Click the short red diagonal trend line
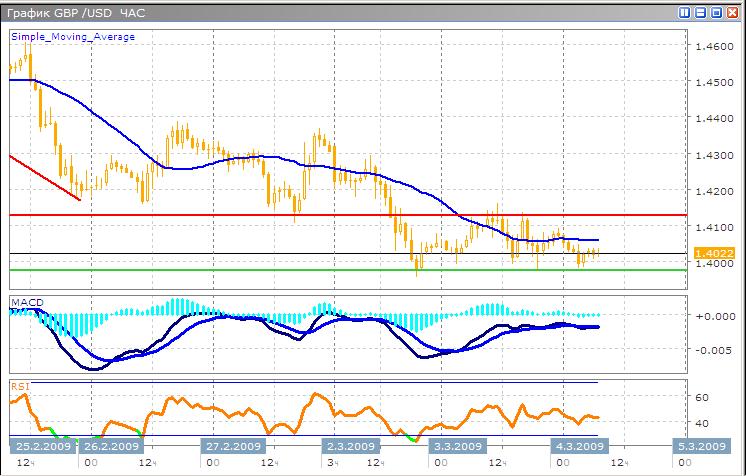Viewport: 746px width, 476px height. (45, 178)
